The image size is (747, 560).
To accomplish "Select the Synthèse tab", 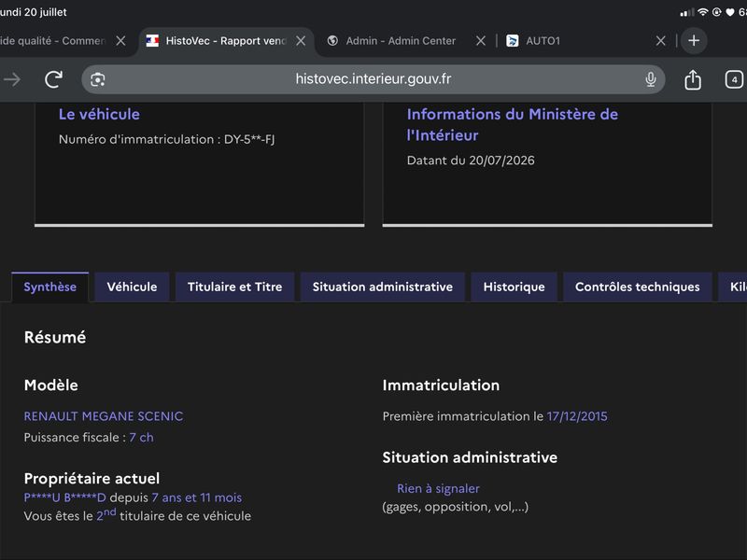I will coord(50,287).
